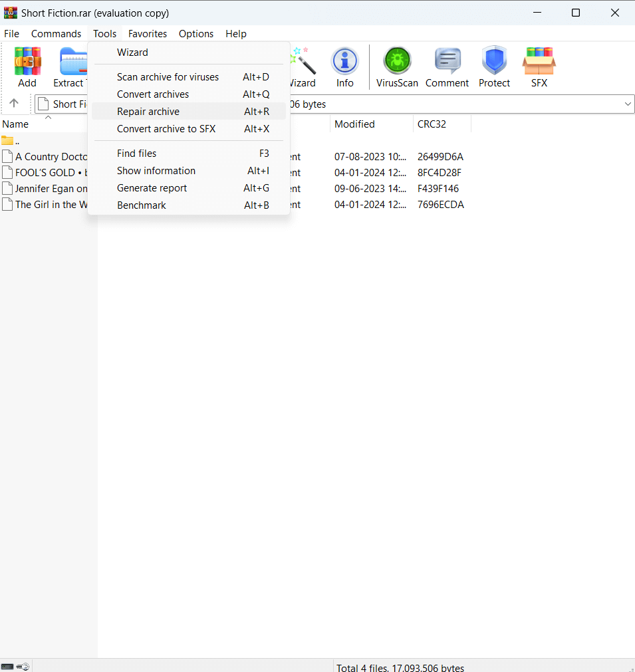Click the disk drive status bar icon
This screenshot has height=672, width=635.
coord(7,667)
